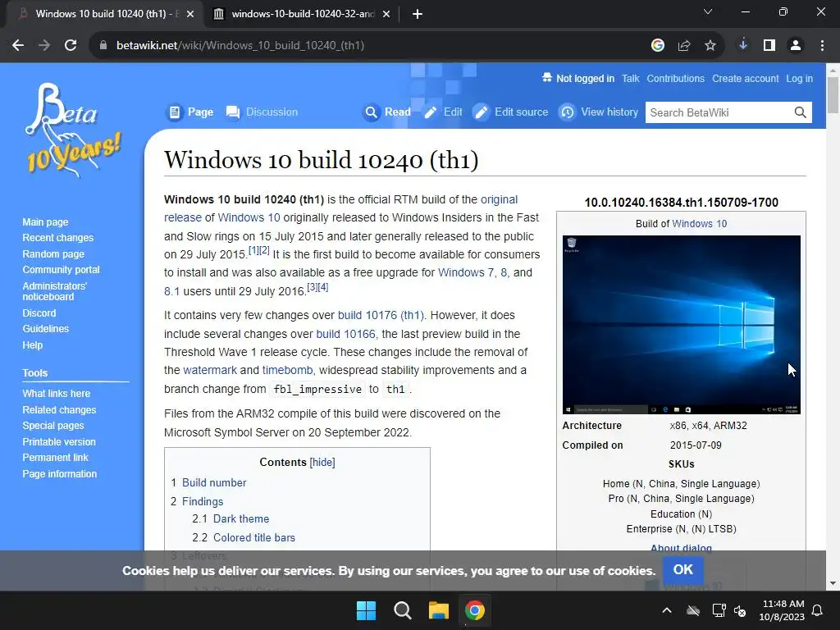
Task: Reload the page with refresh icon
Action: tap(71, 46)
